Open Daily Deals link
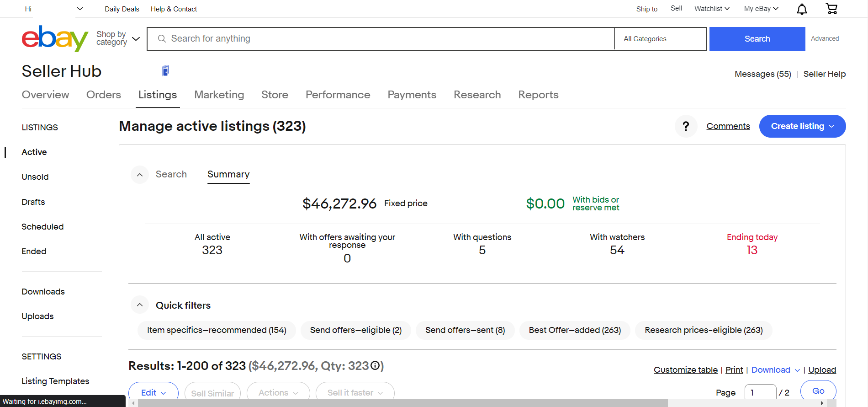This screenshot has height=407, width=868. point(122,9)
